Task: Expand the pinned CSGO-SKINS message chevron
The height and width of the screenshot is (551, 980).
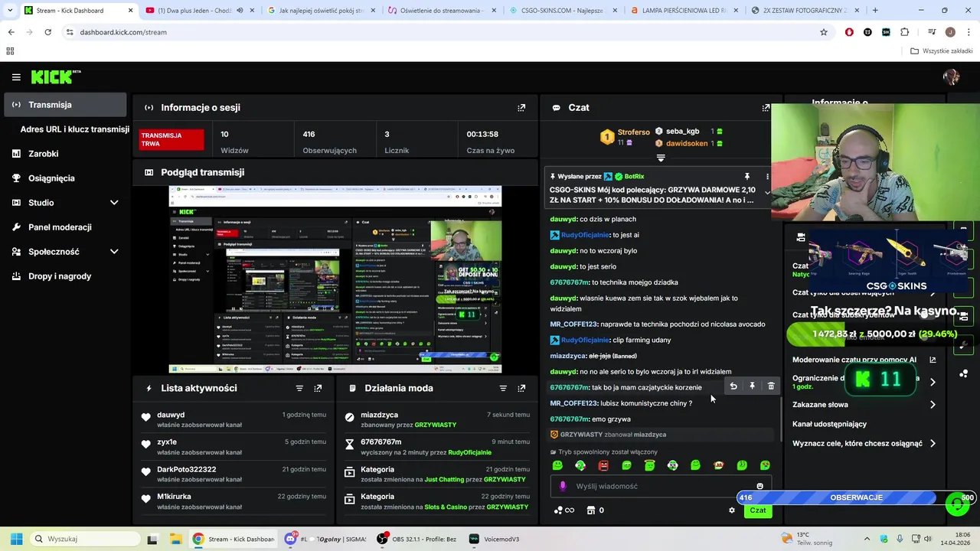Action: (767, 193)
